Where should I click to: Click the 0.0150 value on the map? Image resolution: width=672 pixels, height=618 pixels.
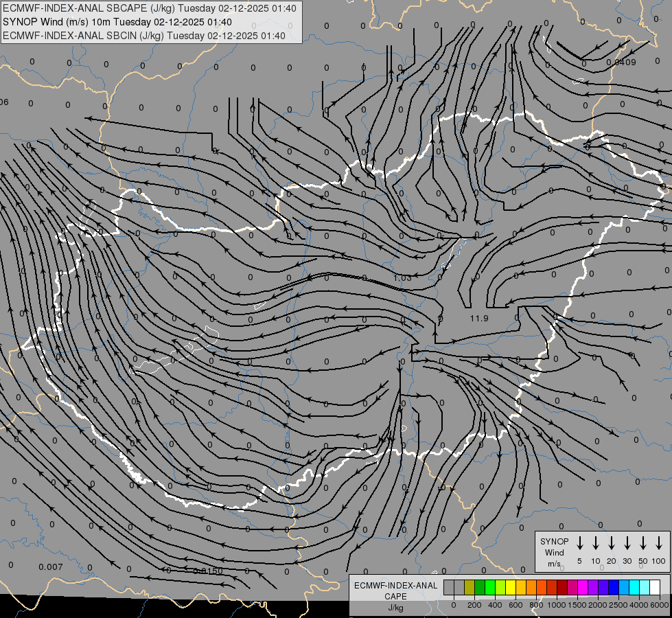[208, 571]
